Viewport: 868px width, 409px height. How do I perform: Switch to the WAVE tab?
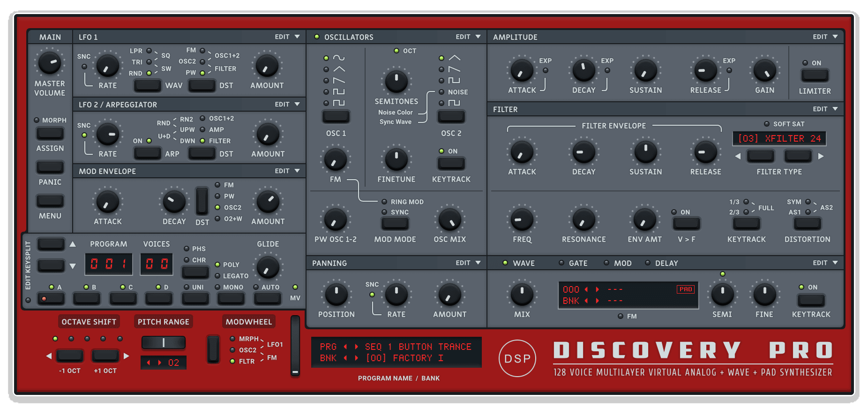pyautogui.click(x=519, y=263)
